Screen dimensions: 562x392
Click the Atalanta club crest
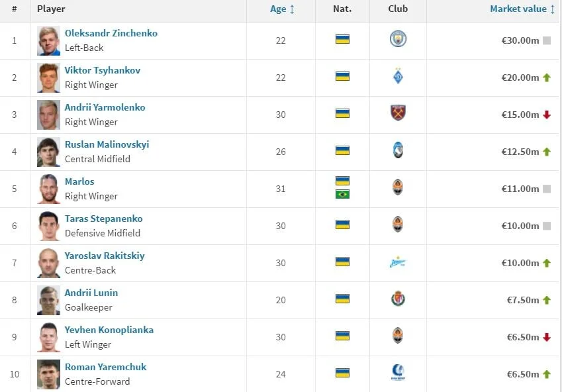(x=398, y=150)
